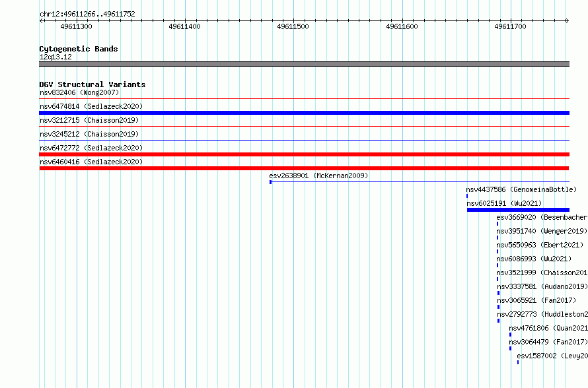Screen dimensions: 588x388
Task: Click the 49611600 ruler position
Action: click(x=402, y=26)
